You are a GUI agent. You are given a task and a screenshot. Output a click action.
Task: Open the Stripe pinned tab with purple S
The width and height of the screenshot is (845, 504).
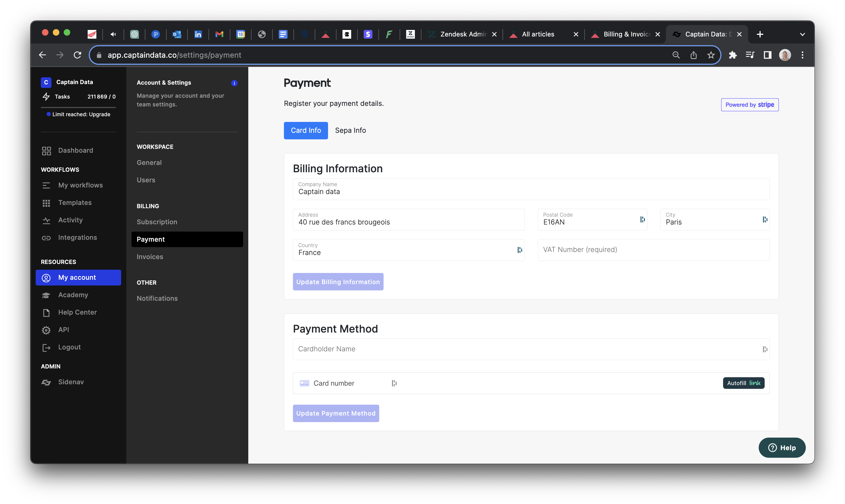click(368, 34)
